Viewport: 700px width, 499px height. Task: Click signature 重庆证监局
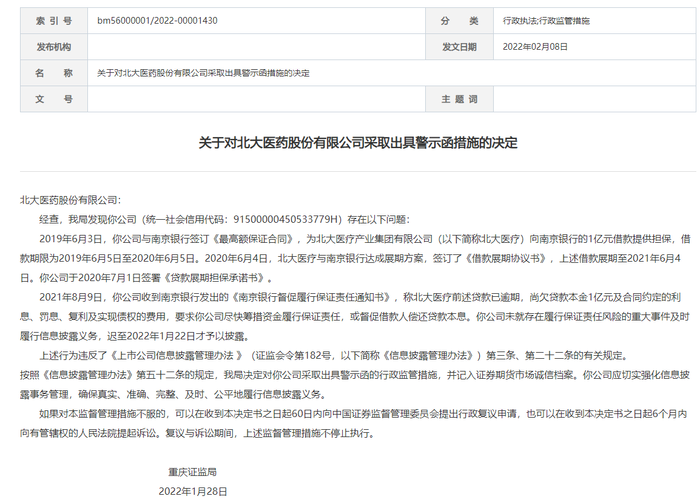point(192,472)
